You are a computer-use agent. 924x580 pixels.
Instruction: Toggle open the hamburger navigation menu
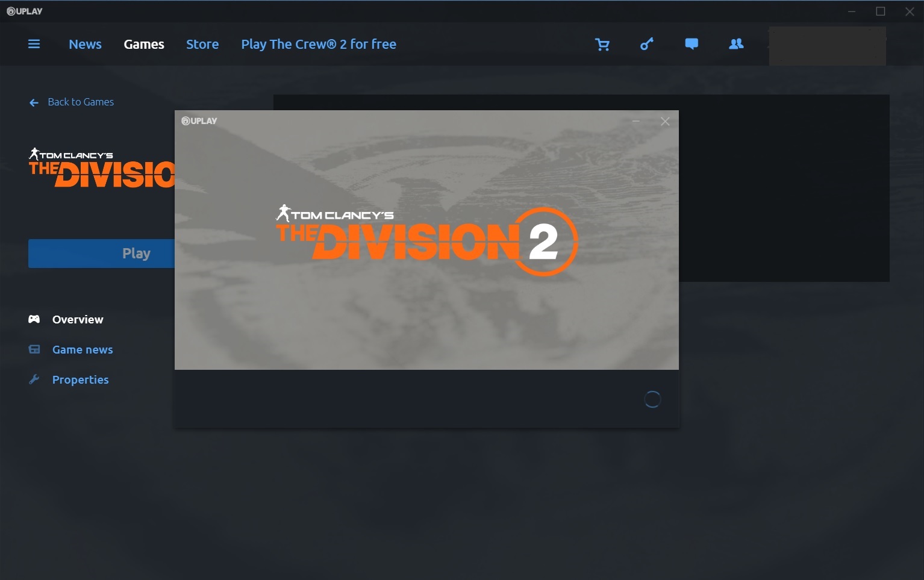click(x=34, y=44)
